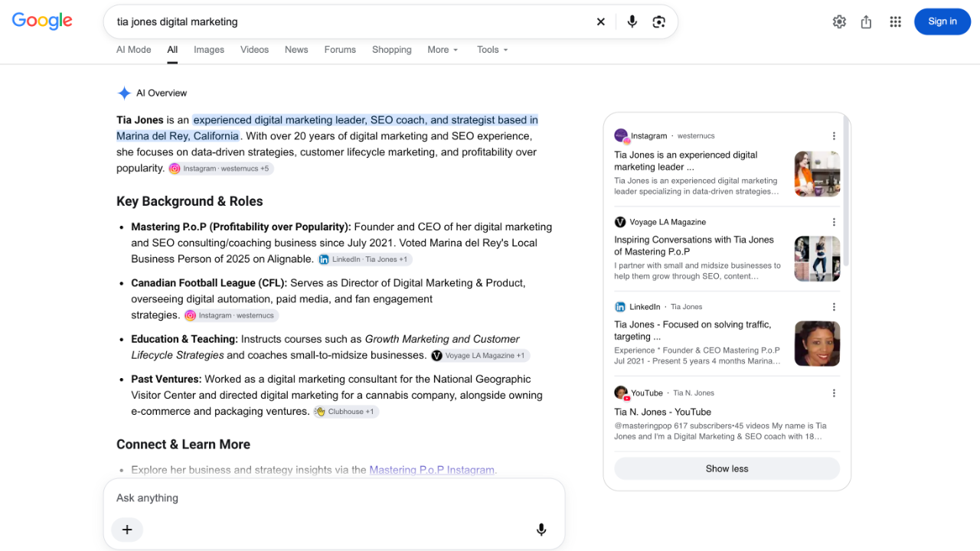The image size is (980, 551).
Task: Open the Google apps grid
Action: click(895, 21)
